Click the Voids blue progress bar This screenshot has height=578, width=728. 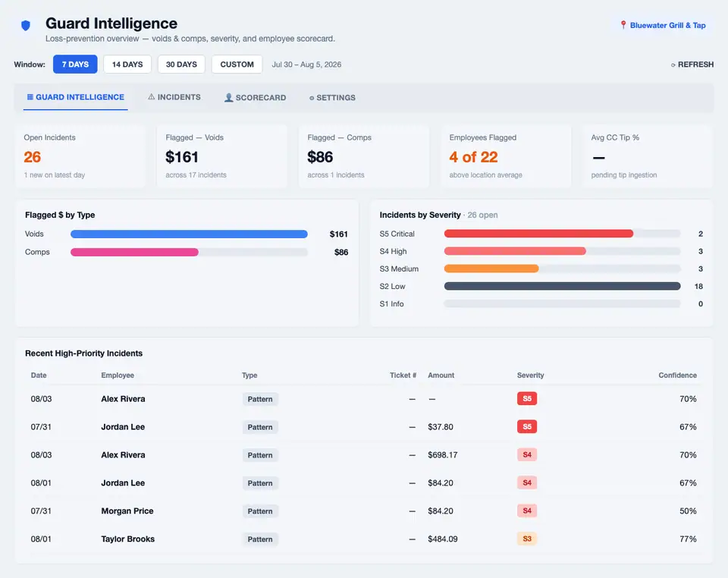(x=189, y=234)
